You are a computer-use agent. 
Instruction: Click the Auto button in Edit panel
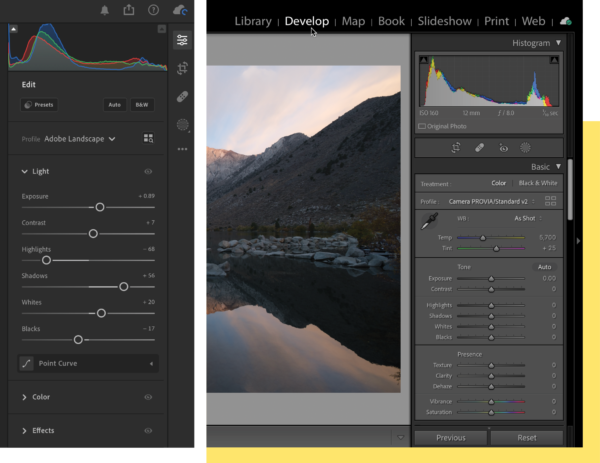(x=114, y=104)
